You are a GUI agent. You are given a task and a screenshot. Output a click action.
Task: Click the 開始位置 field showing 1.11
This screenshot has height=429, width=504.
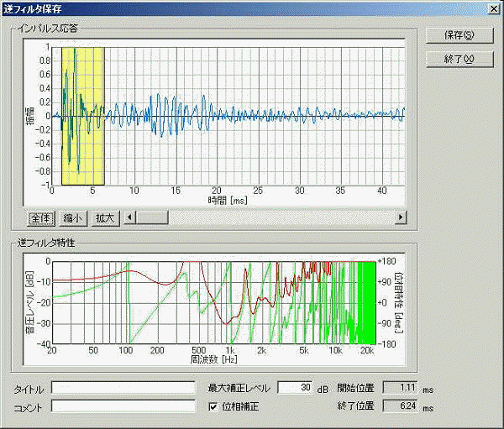coord(401,387)
